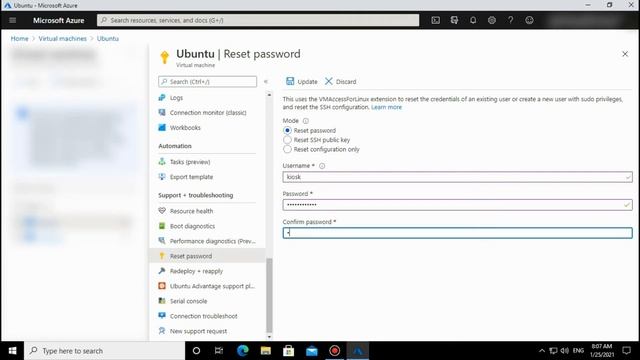640x360 pixels.
Task: Click the Workbooks icon
Action: pos(162,128)
